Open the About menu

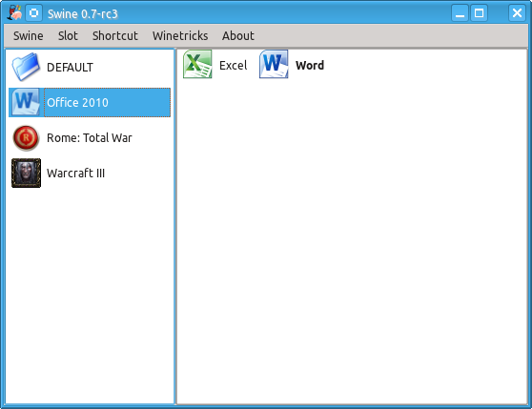pos(238,35)
